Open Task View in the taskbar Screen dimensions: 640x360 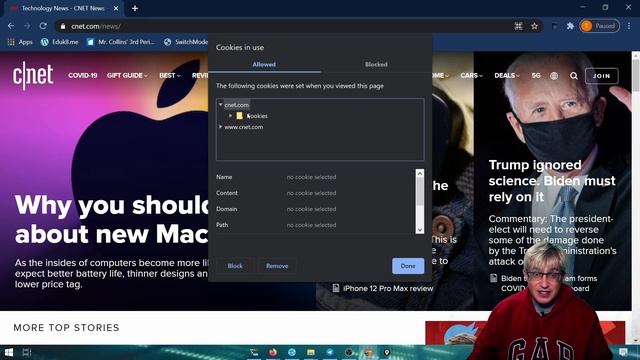coord(27,352)
